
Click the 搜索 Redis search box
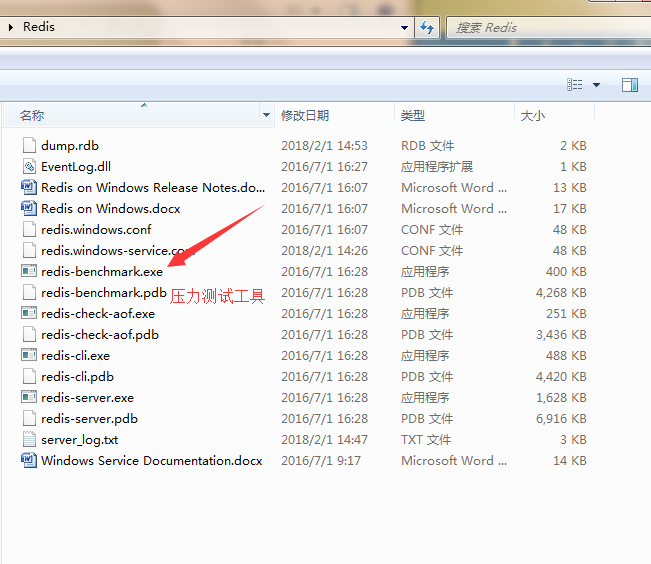point(548,28)
